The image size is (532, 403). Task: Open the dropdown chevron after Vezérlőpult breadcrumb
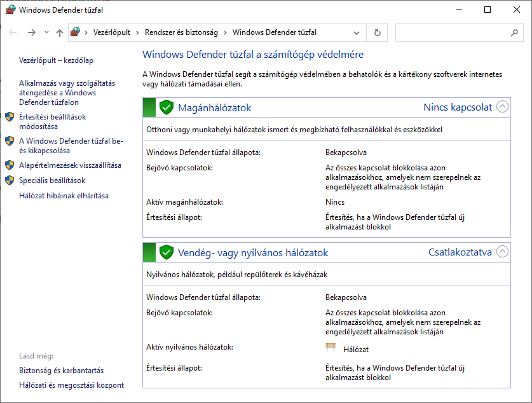click(x=137, y=32)
